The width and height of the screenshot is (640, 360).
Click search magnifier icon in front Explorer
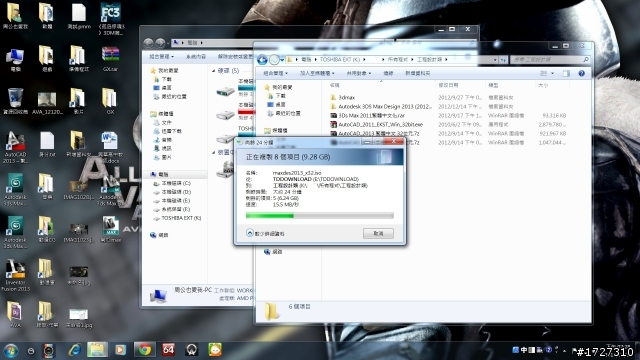click(585, 60)
